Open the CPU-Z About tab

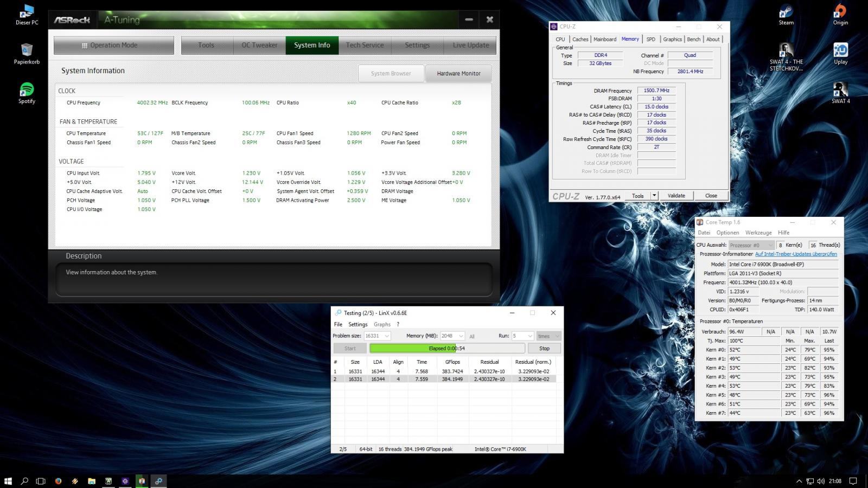coord(713,39)
